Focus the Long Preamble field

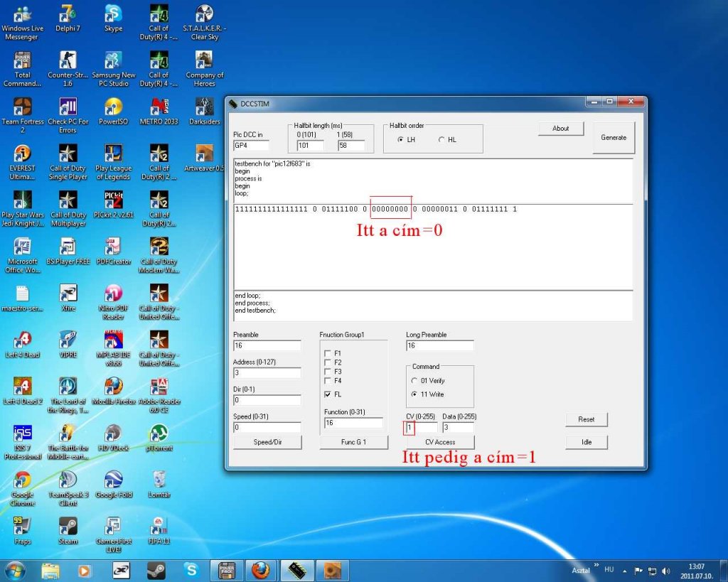[x=439, y=346]
